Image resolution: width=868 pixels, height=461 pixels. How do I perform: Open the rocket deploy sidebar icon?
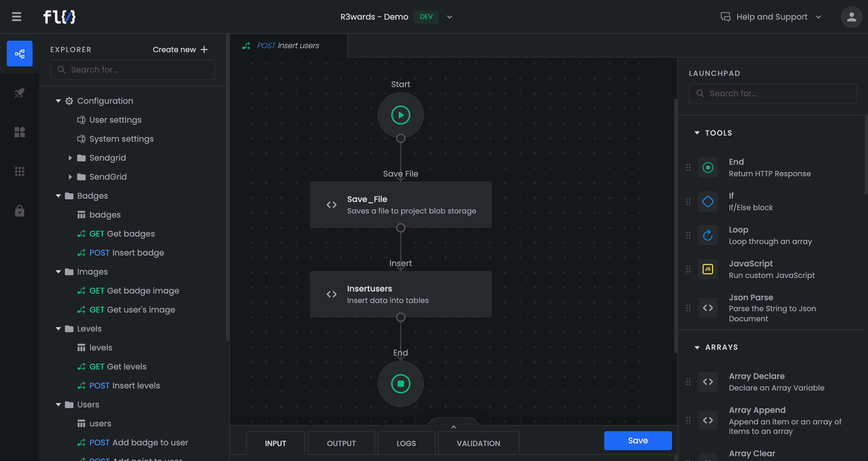[x=20, y=93]
